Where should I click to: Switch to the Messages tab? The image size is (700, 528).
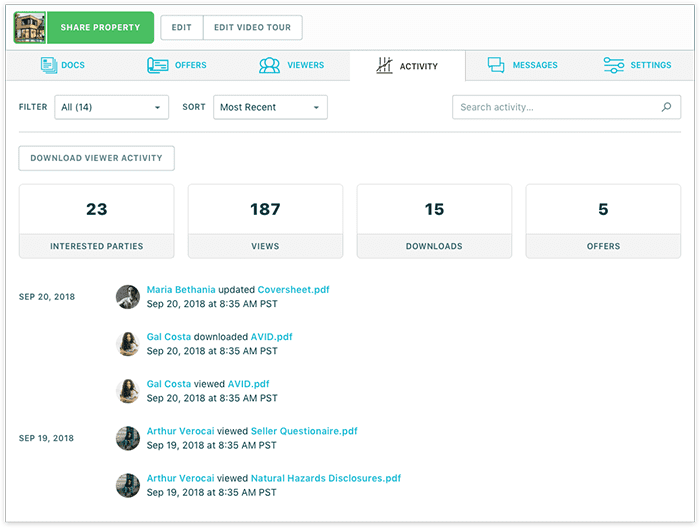(522, 65)
